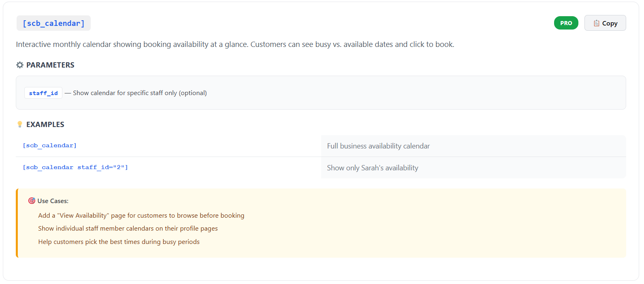Click the EXAMPLES heading
This screenshot has width=644, height=284.
(45, 124)
